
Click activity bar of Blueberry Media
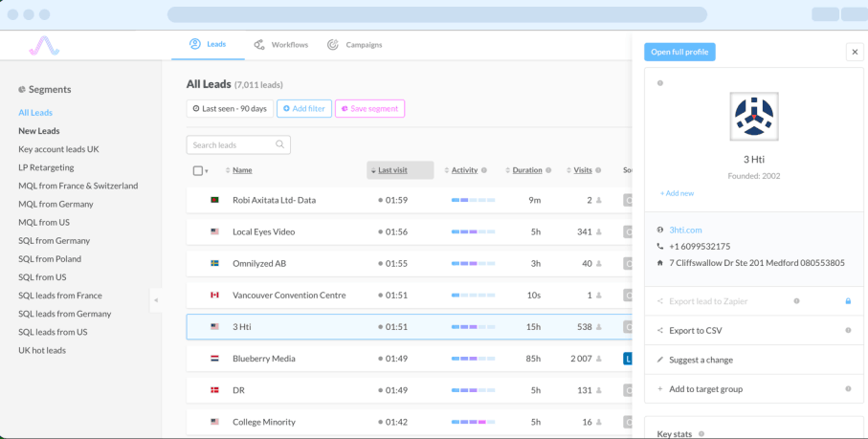pos(474,359)
